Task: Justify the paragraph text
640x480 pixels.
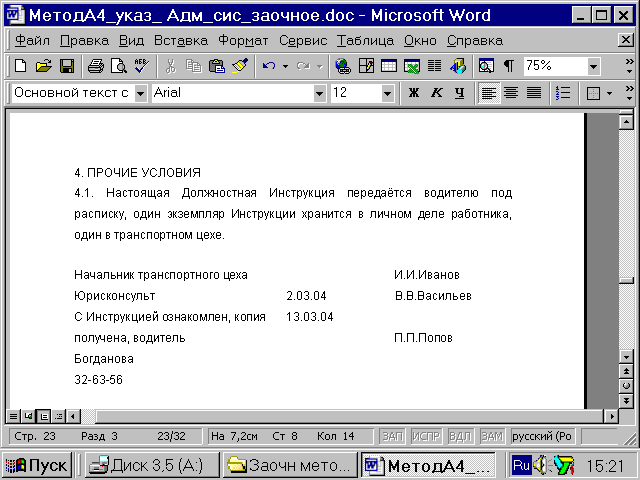Action: pos(534,93)
